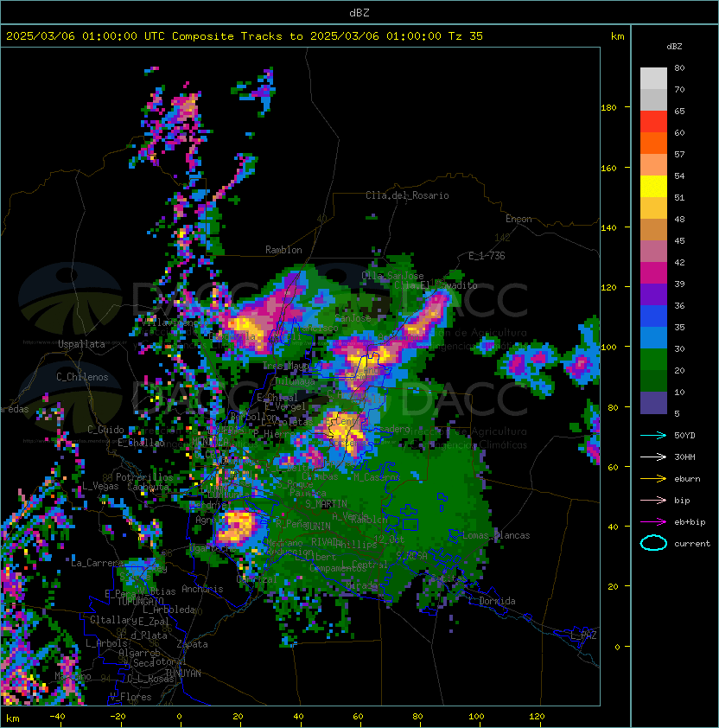719x728 pixels.
Task: Click the mauve 42-45 dBZ swatch
Action: [653, 252]
